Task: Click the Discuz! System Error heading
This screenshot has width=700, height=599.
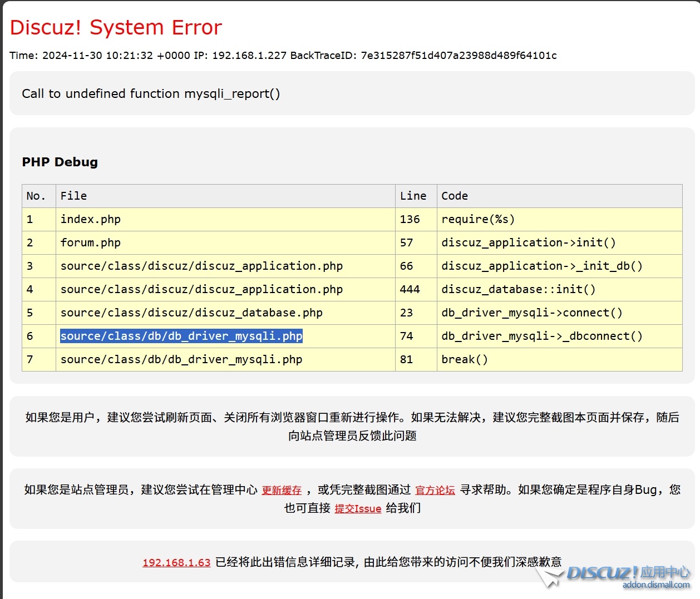Action: click(116, 27)
